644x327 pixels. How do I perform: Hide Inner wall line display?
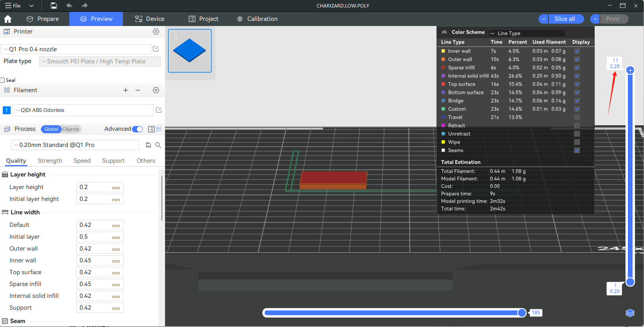(577, 51)
